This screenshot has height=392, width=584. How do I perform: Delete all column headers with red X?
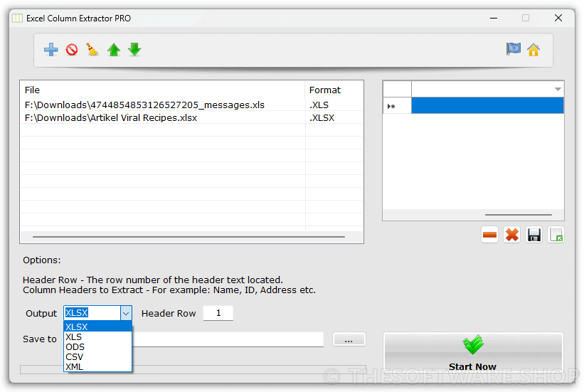(511, 235)
